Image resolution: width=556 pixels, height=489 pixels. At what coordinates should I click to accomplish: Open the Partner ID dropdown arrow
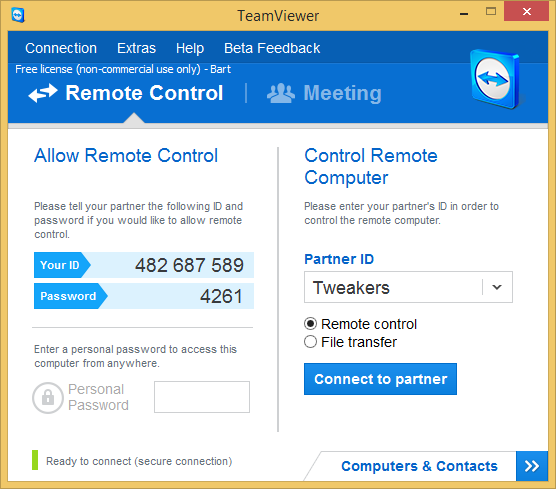(x=497, y=287)
